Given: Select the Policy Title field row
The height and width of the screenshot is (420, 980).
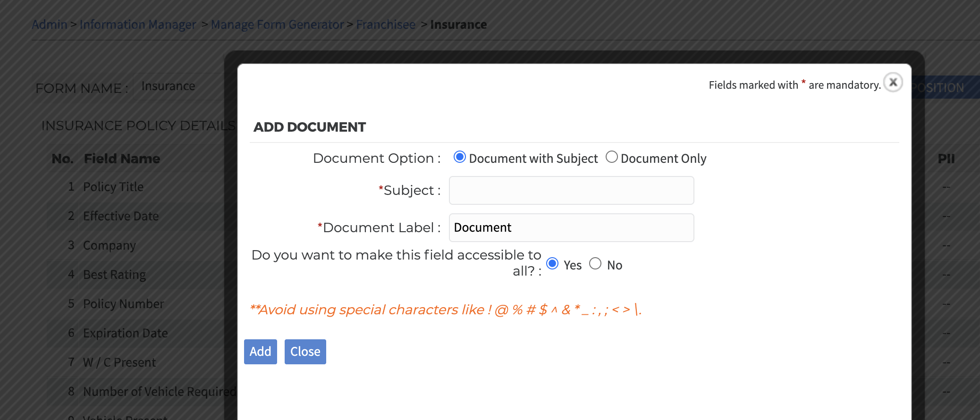Looking at the screenshot, I should [x=113, y=187].
